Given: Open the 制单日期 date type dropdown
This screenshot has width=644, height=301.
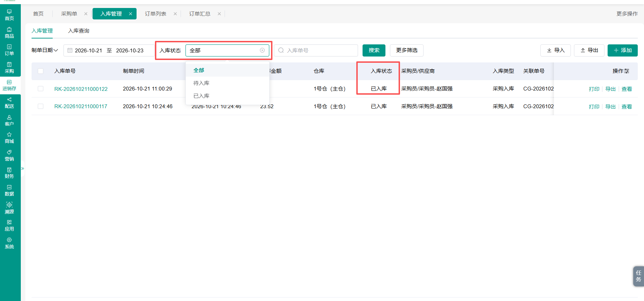Looking at the screenshot, I should (45, 50).
